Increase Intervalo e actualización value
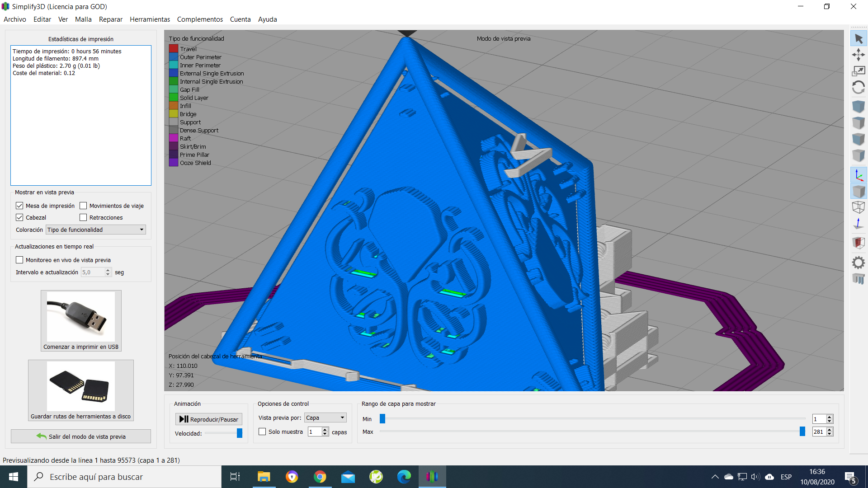 108,270
